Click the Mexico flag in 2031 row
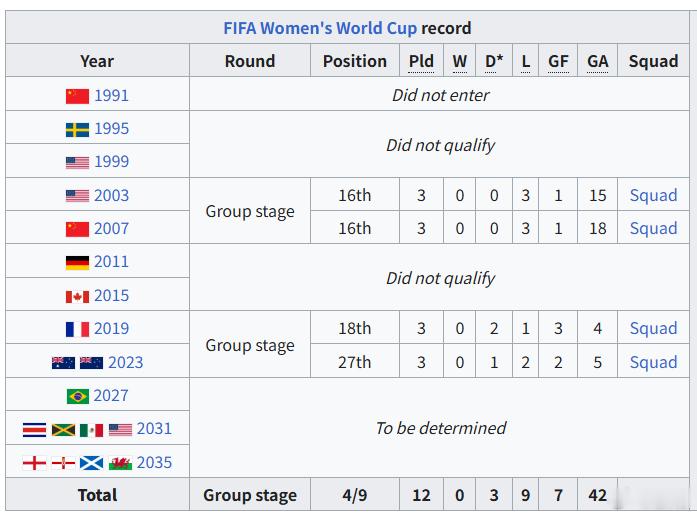The height and width of the screenshot is (517, 697). pyautogui.click(x=92, y=429)
